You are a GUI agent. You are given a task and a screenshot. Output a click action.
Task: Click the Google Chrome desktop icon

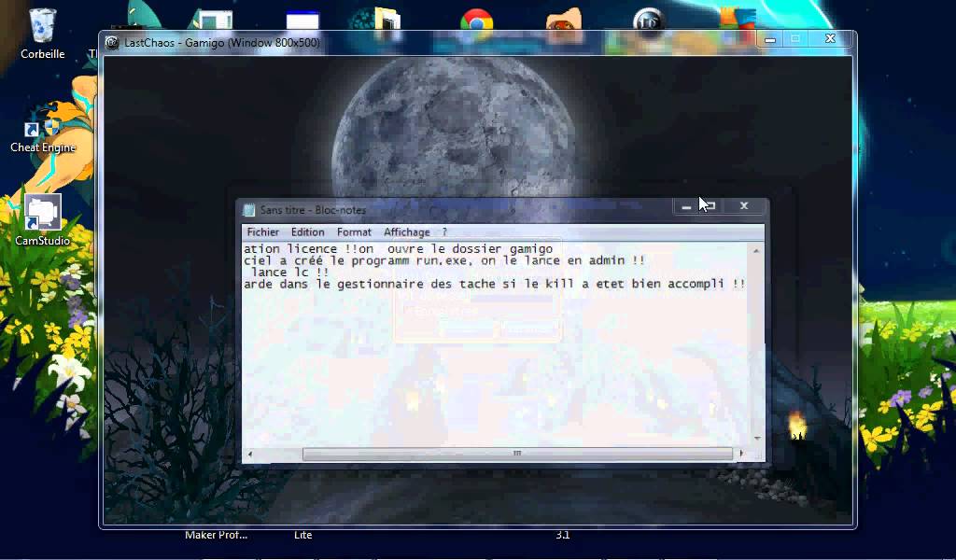point(476,24)
